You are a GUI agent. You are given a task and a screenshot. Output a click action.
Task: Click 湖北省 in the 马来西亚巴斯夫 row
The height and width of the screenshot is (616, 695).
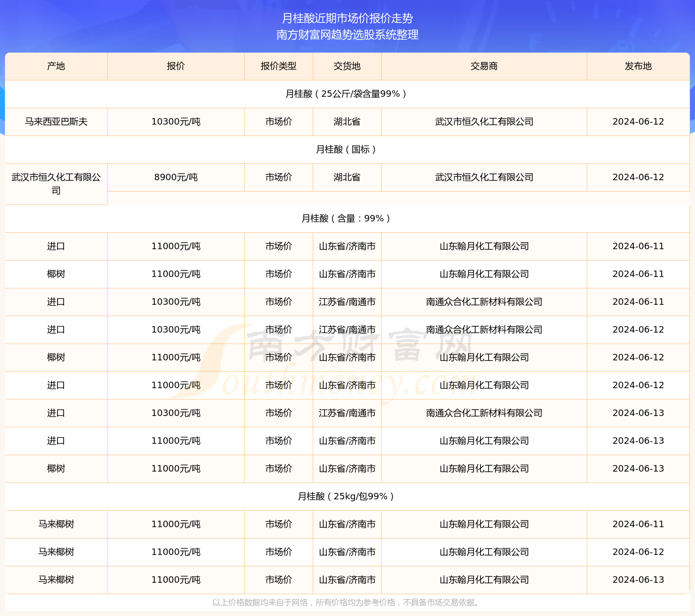tap(347, 122)
